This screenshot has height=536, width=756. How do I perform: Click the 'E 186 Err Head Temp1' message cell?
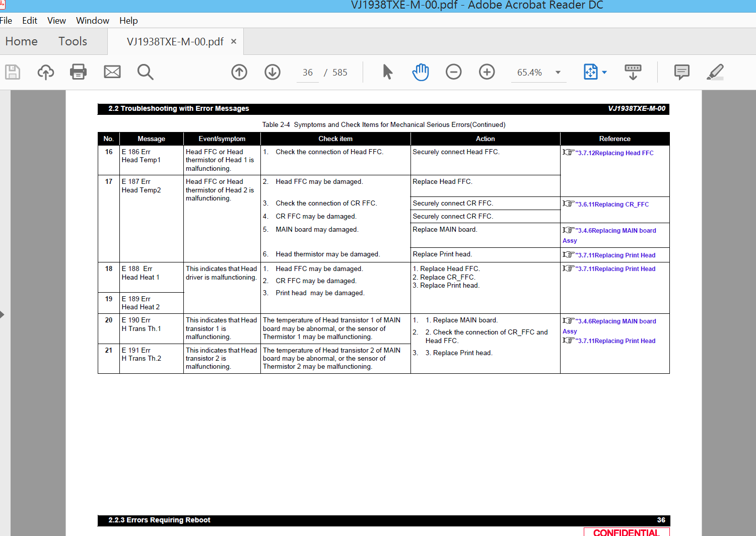152,160
